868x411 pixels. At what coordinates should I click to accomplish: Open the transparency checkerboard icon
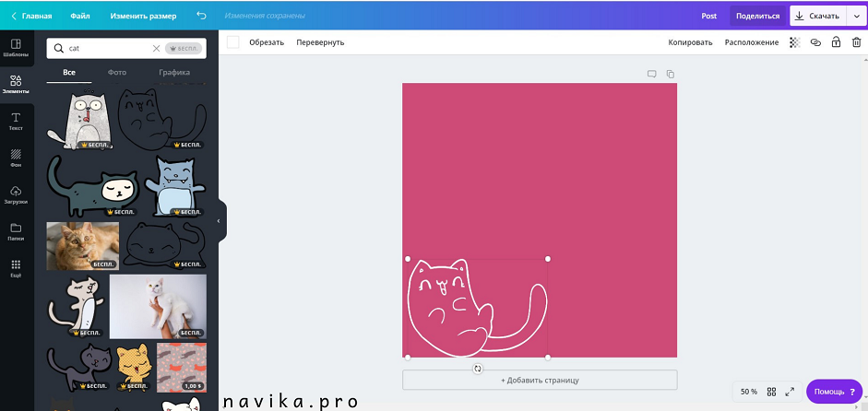(x=794, y=42)
